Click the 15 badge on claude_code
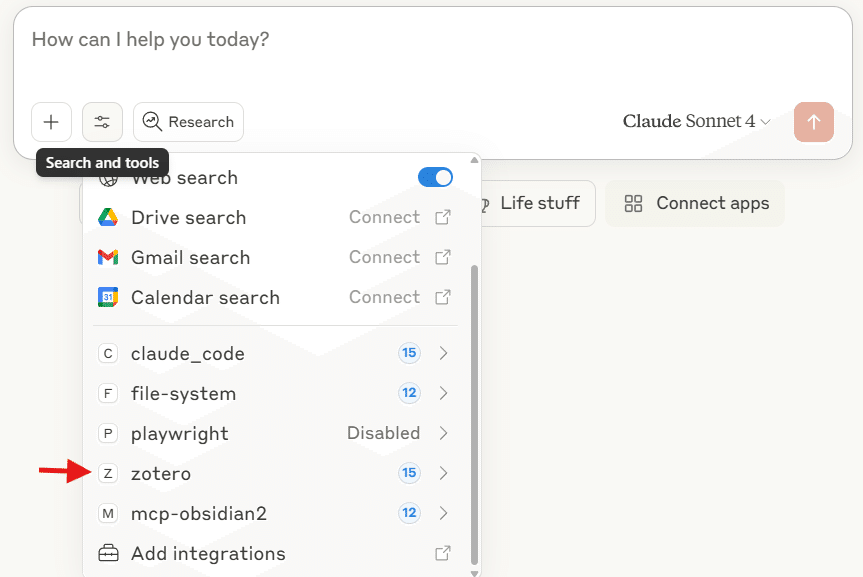This screenshot has height=577, width=863. [409, 353]
